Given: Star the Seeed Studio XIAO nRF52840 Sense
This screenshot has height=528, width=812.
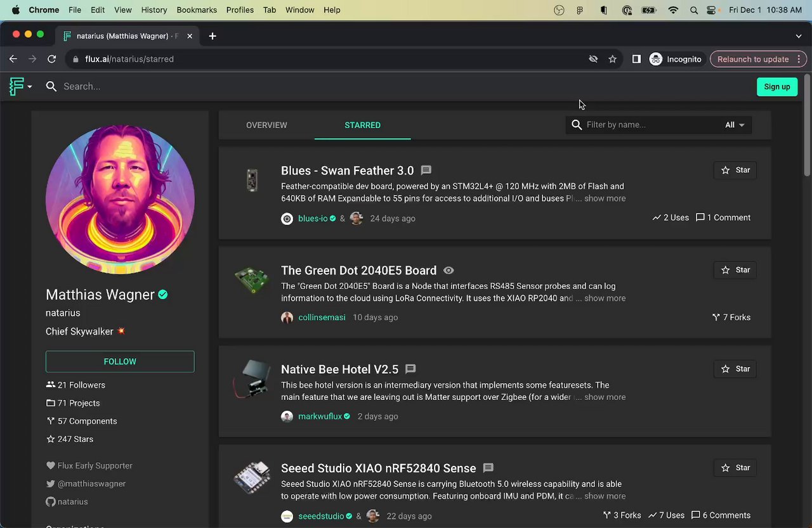Looking at the screenshot, I should (x=735, y=468).
